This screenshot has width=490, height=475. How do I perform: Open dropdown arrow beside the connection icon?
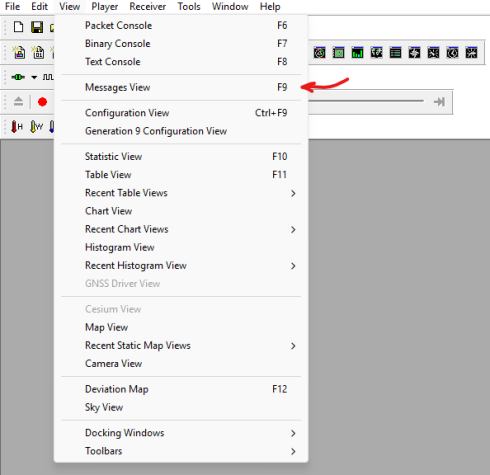click(x=34, y=77)
